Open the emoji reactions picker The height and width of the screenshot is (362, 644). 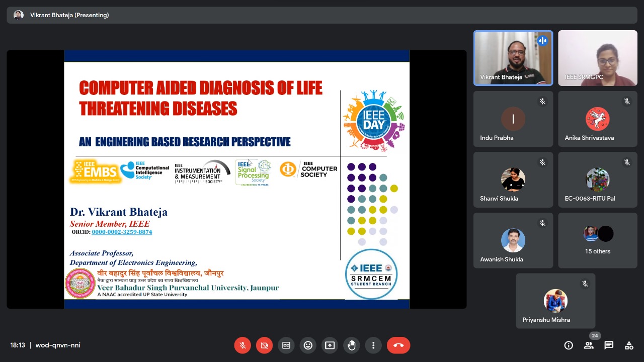pyautogui.click(x=308, y=345)
